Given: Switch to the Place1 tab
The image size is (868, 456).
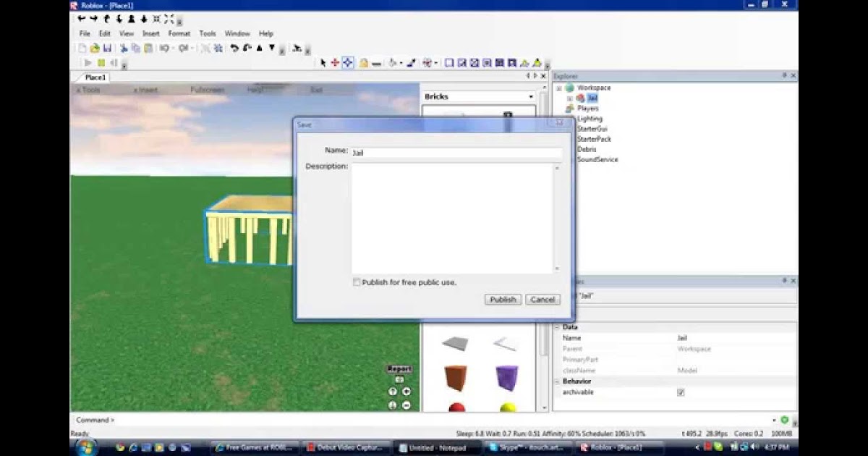Looking at the screenshot, I should pos(95,77).
